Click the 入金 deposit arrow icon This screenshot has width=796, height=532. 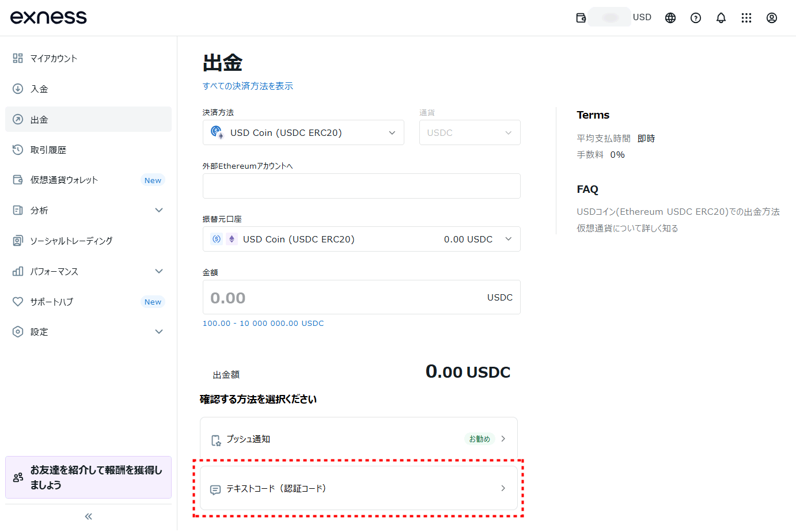[18, 89]
